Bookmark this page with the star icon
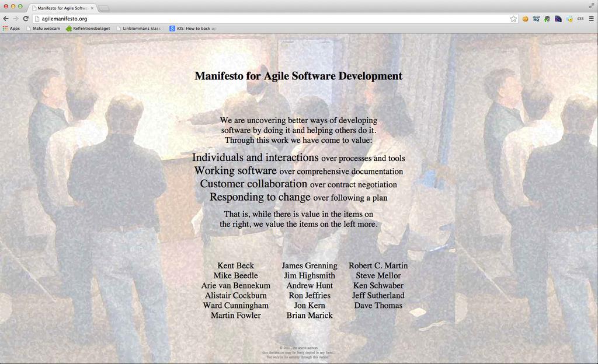598x364 pixels. [x=513, y=19]
